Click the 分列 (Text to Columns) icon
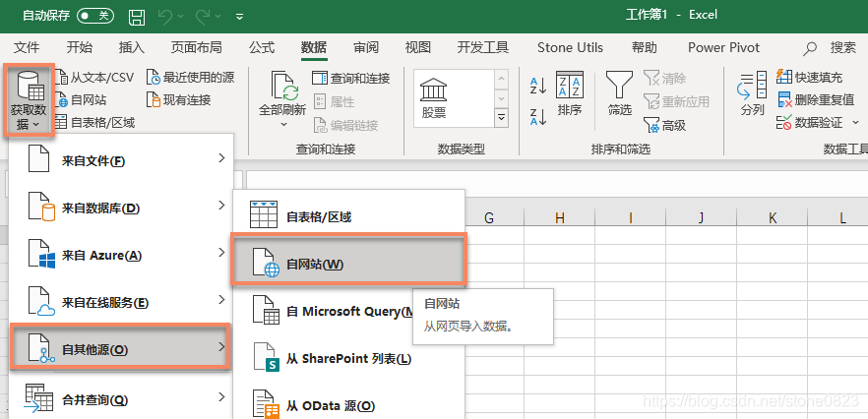 (752, 86)
